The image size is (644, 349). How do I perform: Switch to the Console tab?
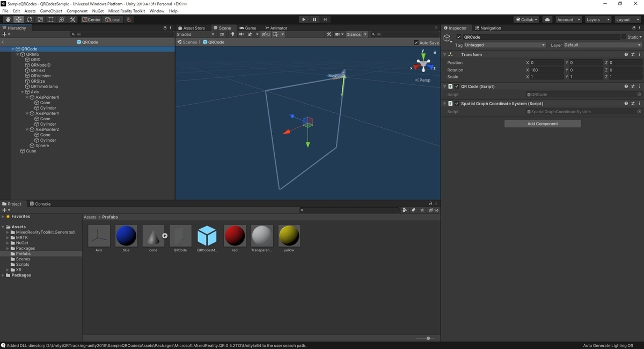[x=40, y=204]
